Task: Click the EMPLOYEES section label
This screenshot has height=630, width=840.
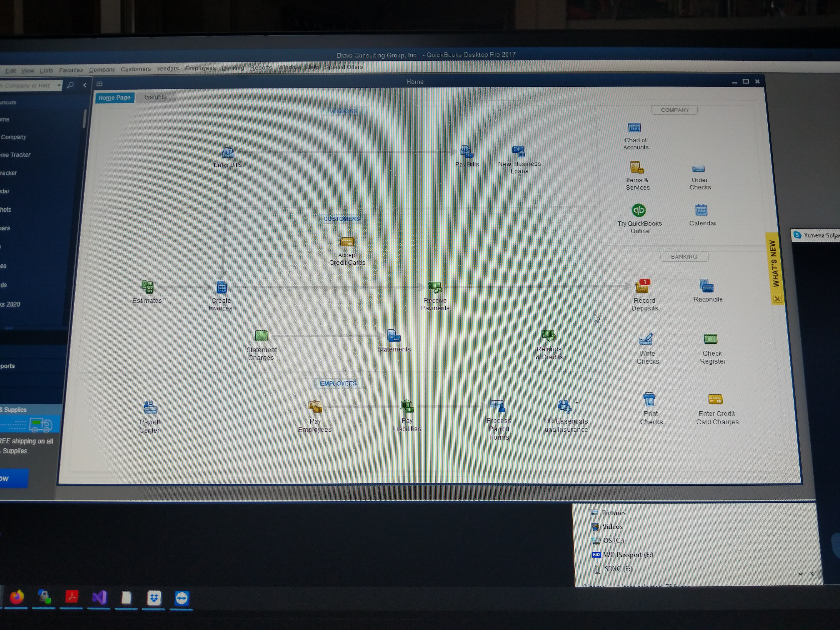Action: coord(338,384)
